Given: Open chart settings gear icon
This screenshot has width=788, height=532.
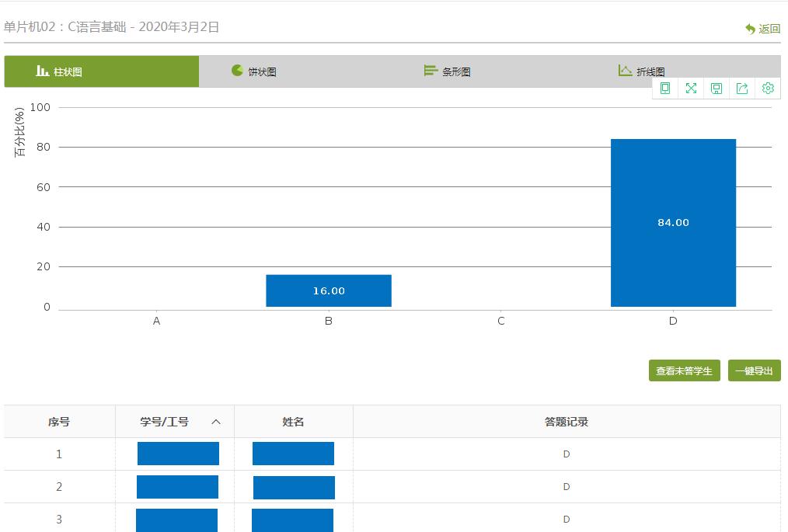Looking at the screenshot, I should 768,89.
